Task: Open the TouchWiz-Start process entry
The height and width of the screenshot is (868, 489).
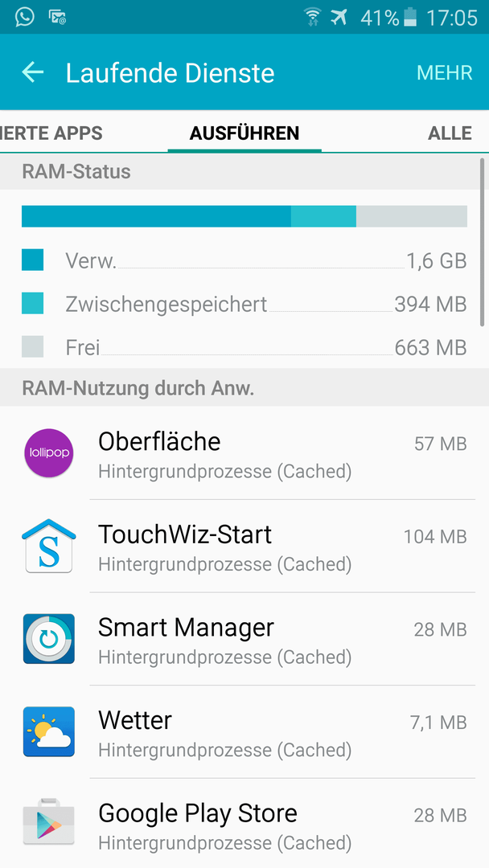Action: [244, 546]
